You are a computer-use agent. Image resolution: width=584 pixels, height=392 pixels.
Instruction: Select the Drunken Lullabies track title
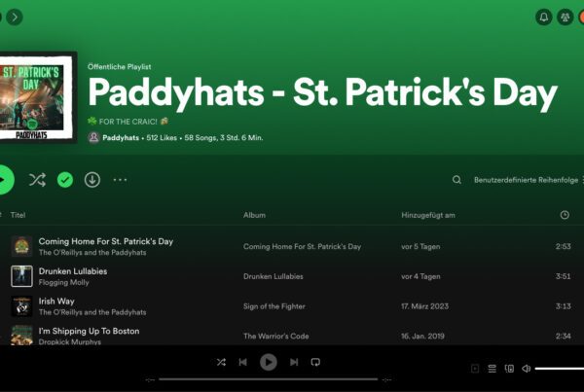(73, 271)
